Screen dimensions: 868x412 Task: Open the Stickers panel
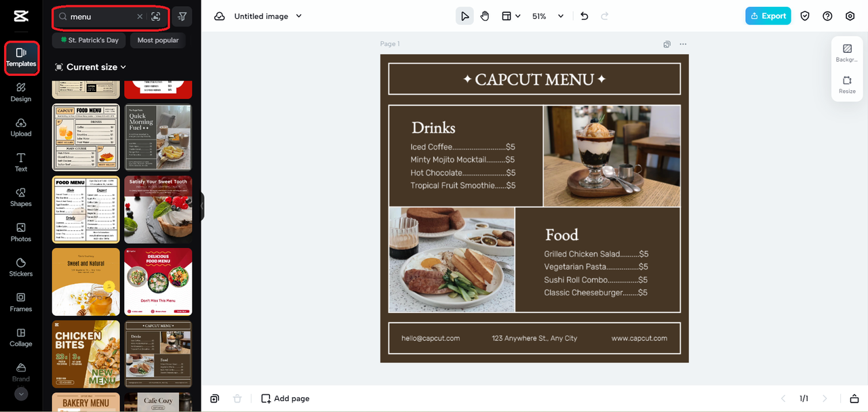coord(21,267)
